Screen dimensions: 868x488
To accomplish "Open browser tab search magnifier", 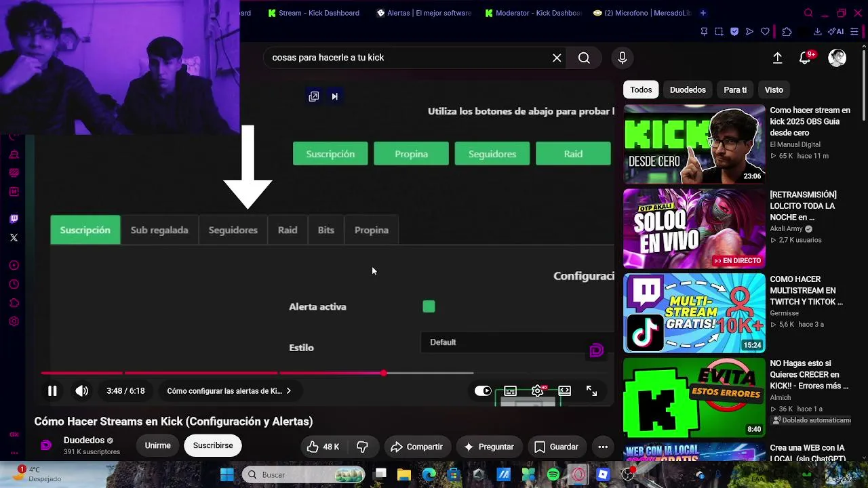I will 808,13.
